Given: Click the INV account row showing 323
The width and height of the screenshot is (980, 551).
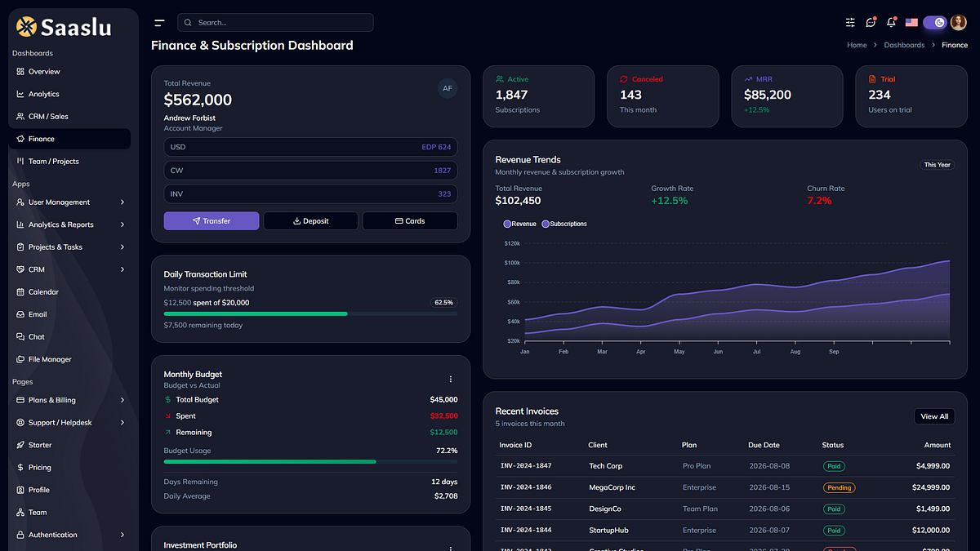Looking at the screenshot, I should click(x=310, y=194).
